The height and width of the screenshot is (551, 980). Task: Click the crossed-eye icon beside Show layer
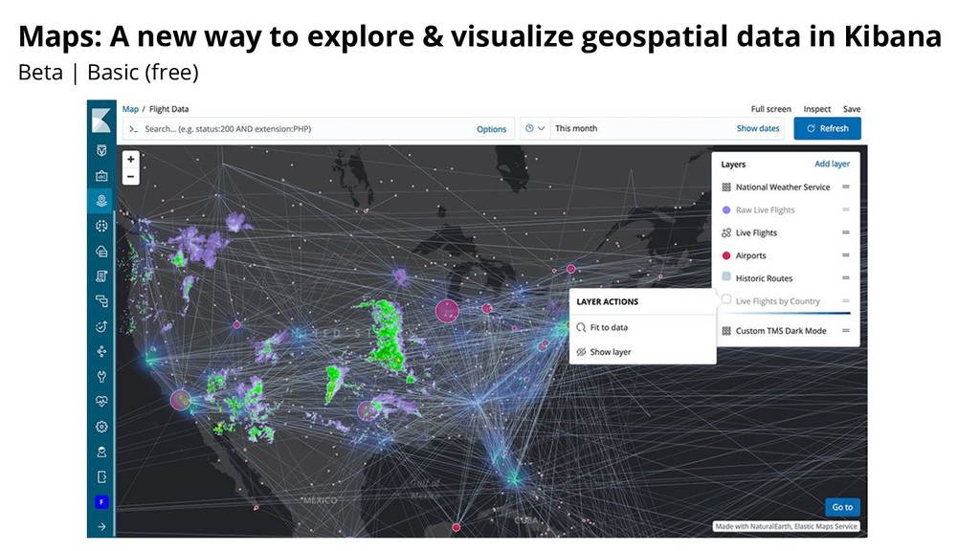[x=581, y=352]
